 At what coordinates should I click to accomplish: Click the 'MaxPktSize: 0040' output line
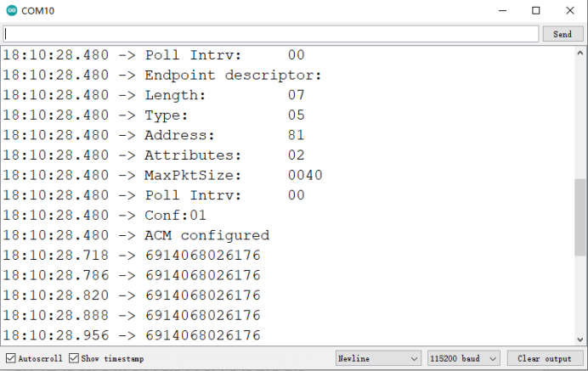point(233,176)
